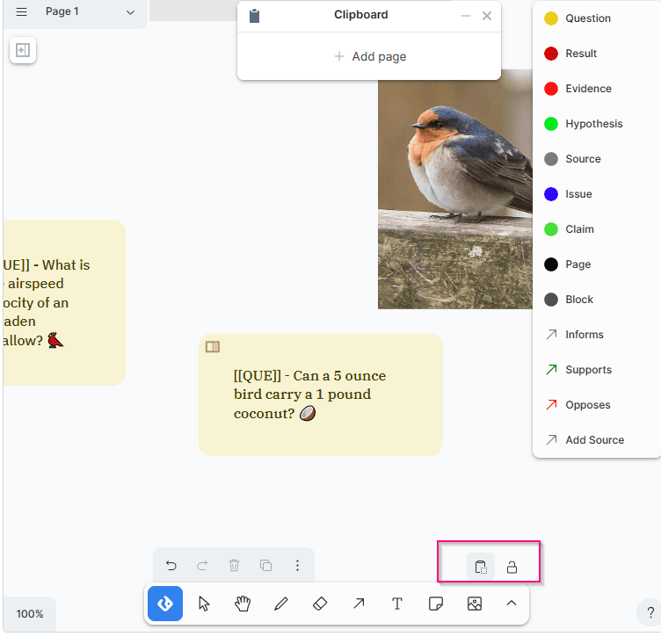This screenshot has height=644, width=661.
Task: Activate the discourse graph tool
Action: 165,604
